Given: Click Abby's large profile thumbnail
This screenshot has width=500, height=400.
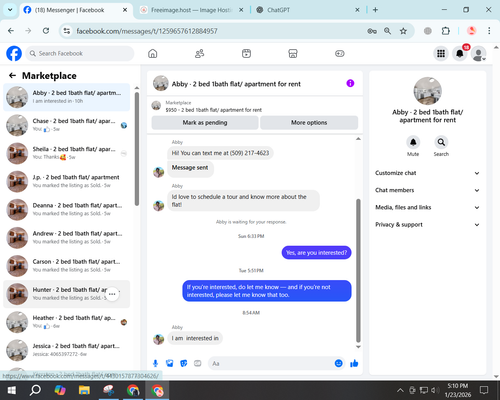Looking at the screenshot, I should click(x=428, y=91).
